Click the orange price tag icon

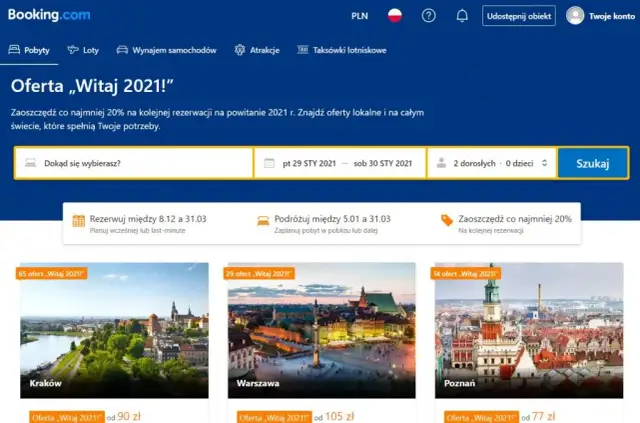click(447, 220)
